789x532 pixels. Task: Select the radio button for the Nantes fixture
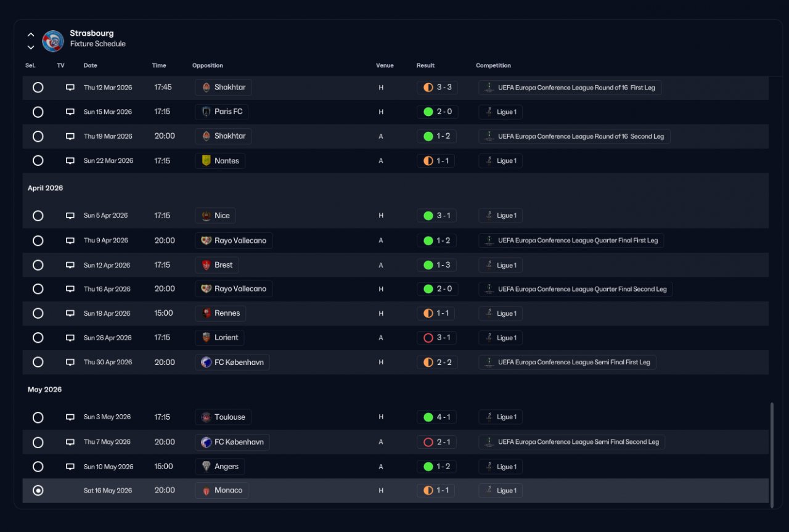click(x=38, y=161)
